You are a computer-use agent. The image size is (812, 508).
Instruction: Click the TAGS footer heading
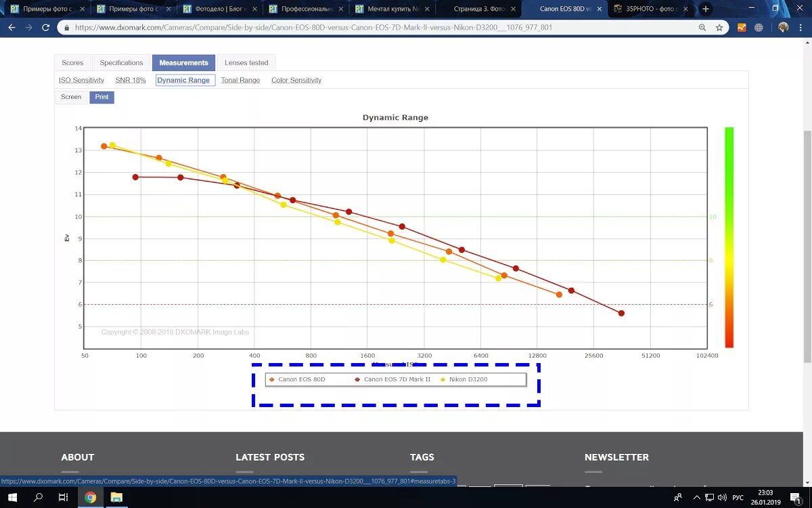(422, 457)
